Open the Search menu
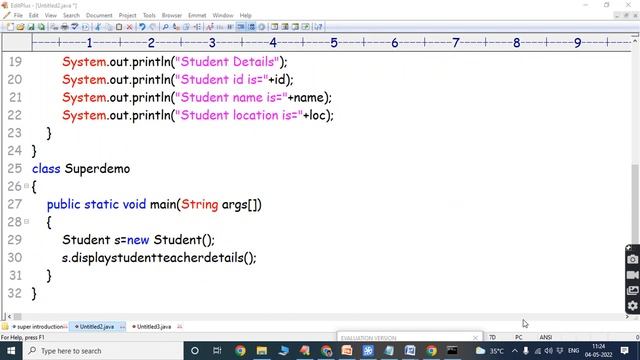The width and height of the screenshot is (640, 360). 71,16
